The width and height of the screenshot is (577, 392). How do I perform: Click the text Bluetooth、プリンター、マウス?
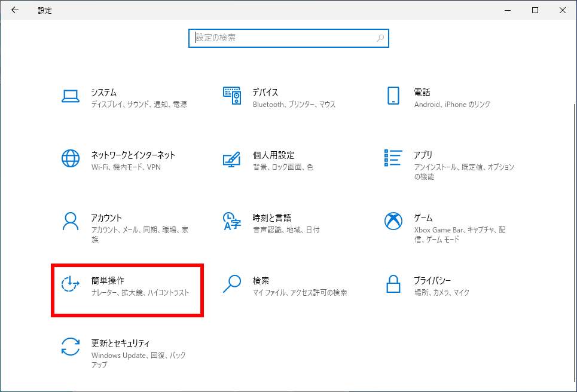click(x=294, y=105)
